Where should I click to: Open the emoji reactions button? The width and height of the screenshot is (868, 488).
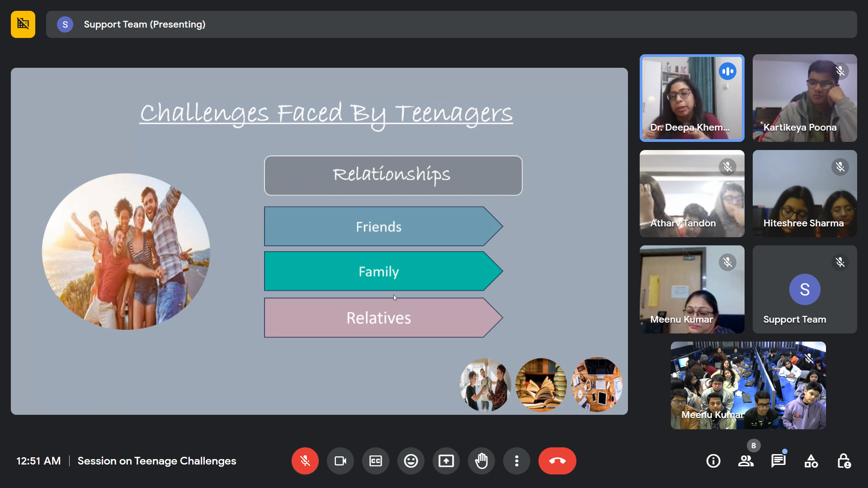[x=410, y=461]
